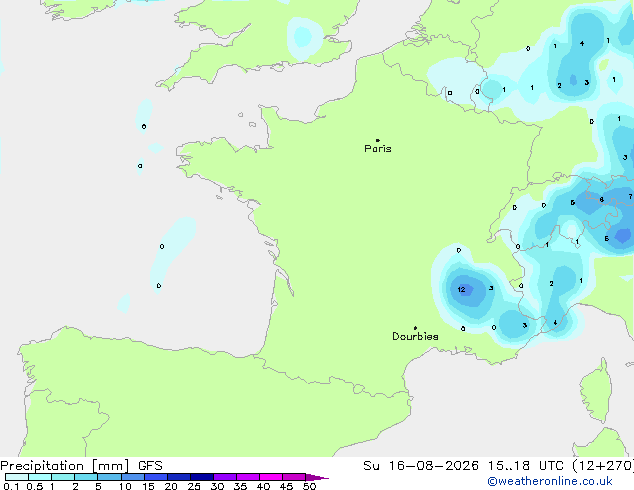634x490 pixels.
Task: Click the legend label '10'
Action: [125, 486]
